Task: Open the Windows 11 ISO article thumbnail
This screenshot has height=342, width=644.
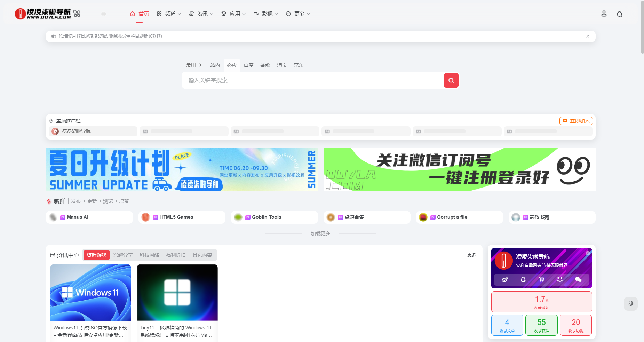Action: [x=90, y=292]
